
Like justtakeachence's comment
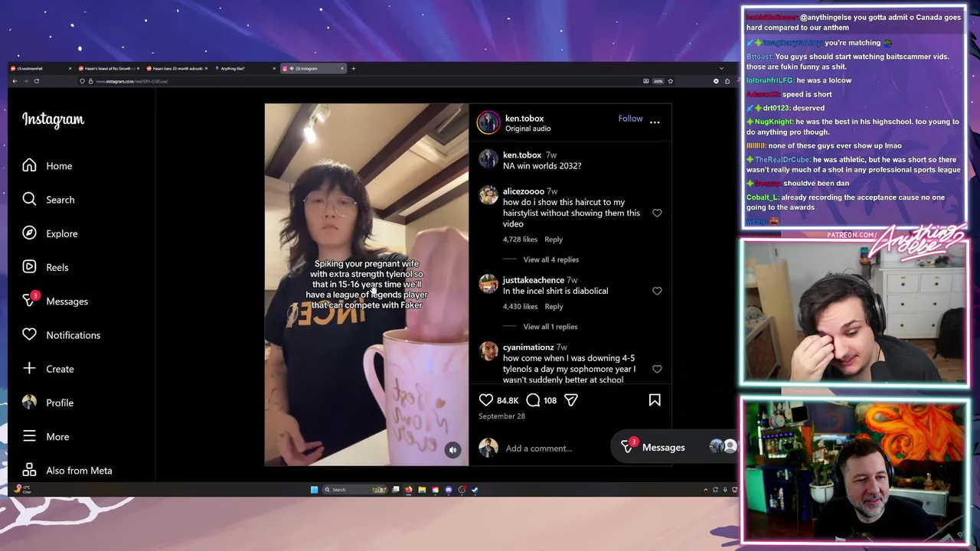coord(657,292)
